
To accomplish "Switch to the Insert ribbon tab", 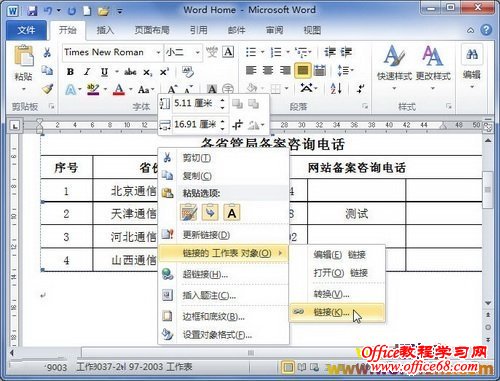I will click(x=105, y=30).
